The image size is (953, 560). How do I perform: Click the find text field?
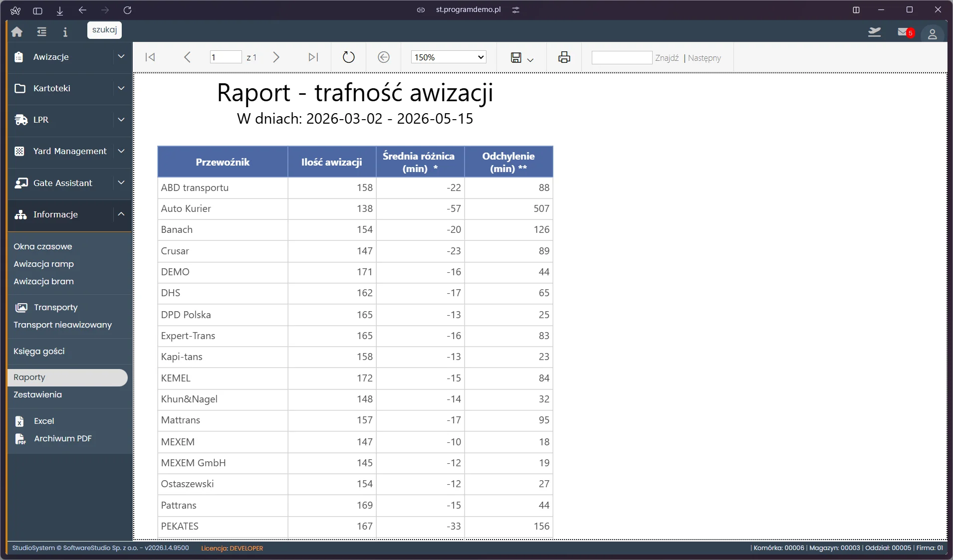[x=622, y=58]
